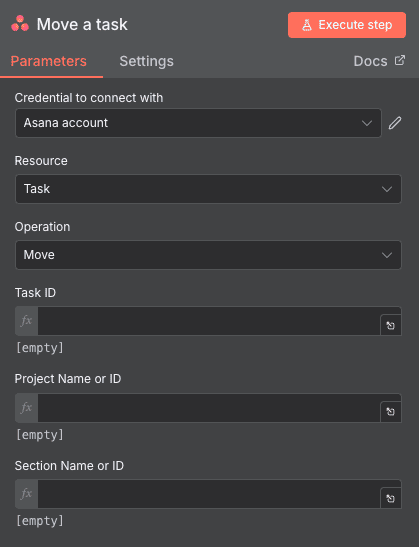This screenshot has height=547, width=419.
Task: Click the Section Name or ID input field
Action: (x=209, y=494)
